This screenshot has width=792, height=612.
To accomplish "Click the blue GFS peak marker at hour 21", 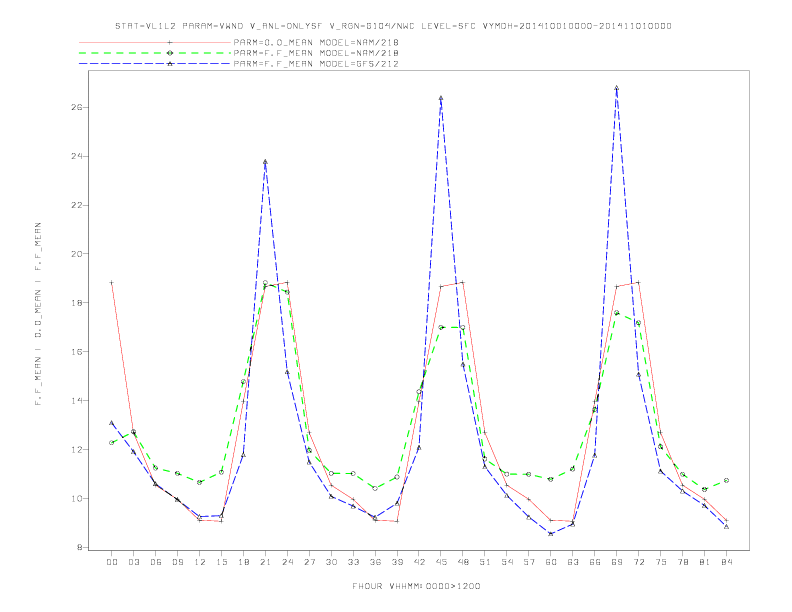I will 265,162.
